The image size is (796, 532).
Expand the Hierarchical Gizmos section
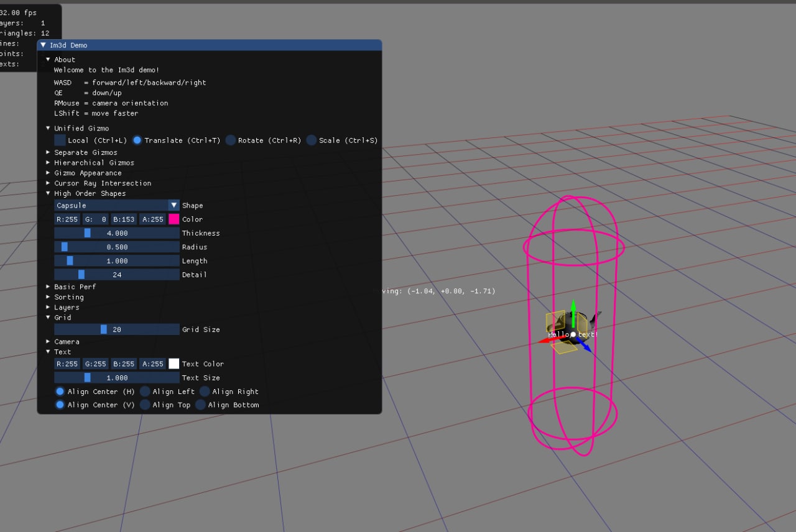coord(48,163)
